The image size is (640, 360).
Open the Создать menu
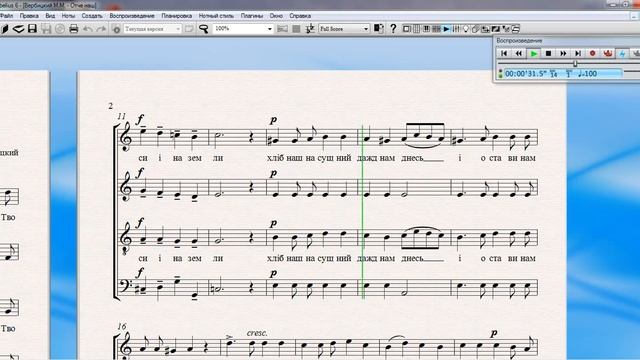[x=92, y=16]
